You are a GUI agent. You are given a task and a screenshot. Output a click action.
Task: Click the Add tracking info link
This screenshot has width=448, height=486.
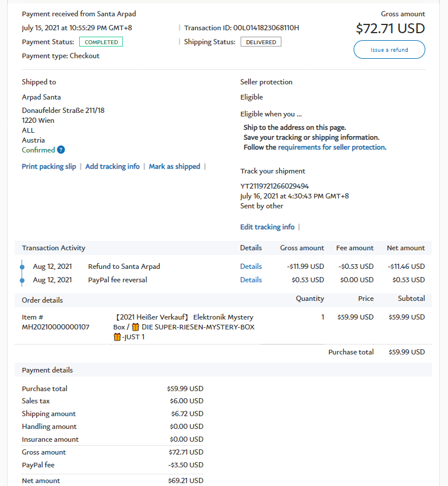[112, 166]
